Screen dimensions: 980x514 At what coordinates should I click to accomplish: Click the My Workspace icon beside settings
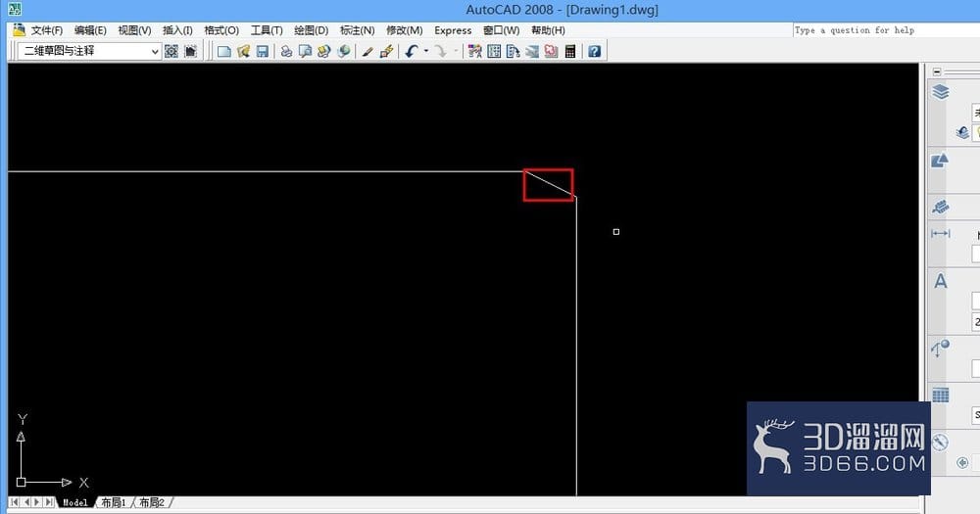pyautogui.click(x=190, y=51)
